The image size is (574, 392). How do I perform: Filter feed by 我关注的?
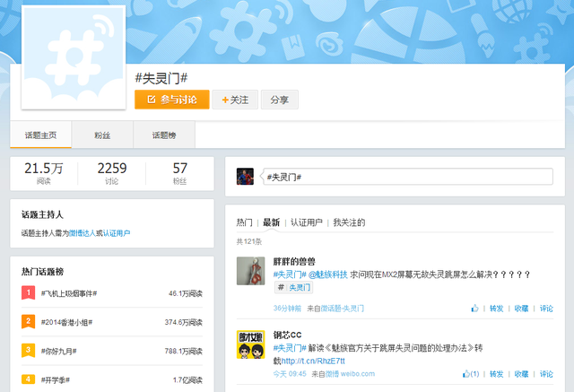point(349,222)
